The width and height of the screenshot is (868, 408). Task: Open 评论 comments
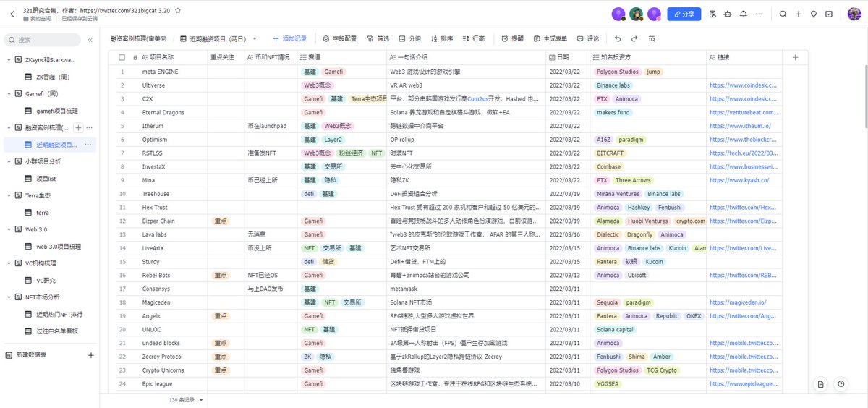click(587, 38)
